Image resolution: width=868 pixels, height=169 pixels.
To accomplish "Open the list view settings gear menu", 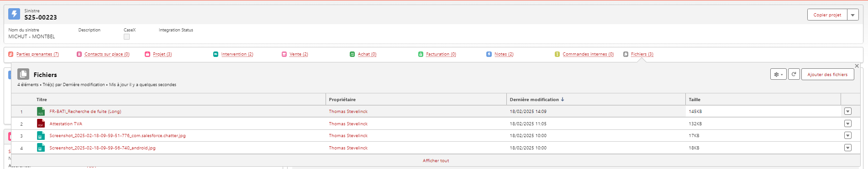I will click(778, 74).
